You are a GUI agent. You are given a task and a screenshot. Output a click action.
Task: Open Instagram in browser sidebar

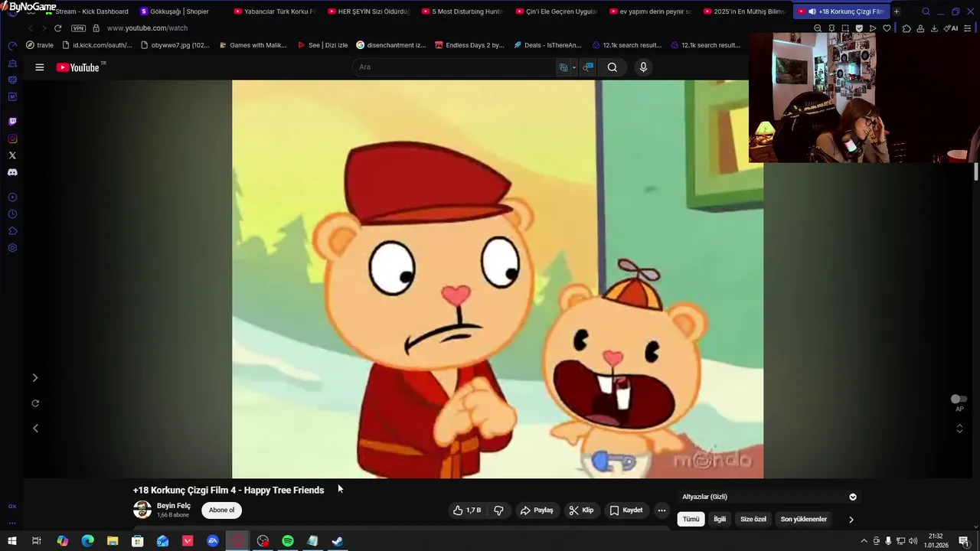(12, 139)
